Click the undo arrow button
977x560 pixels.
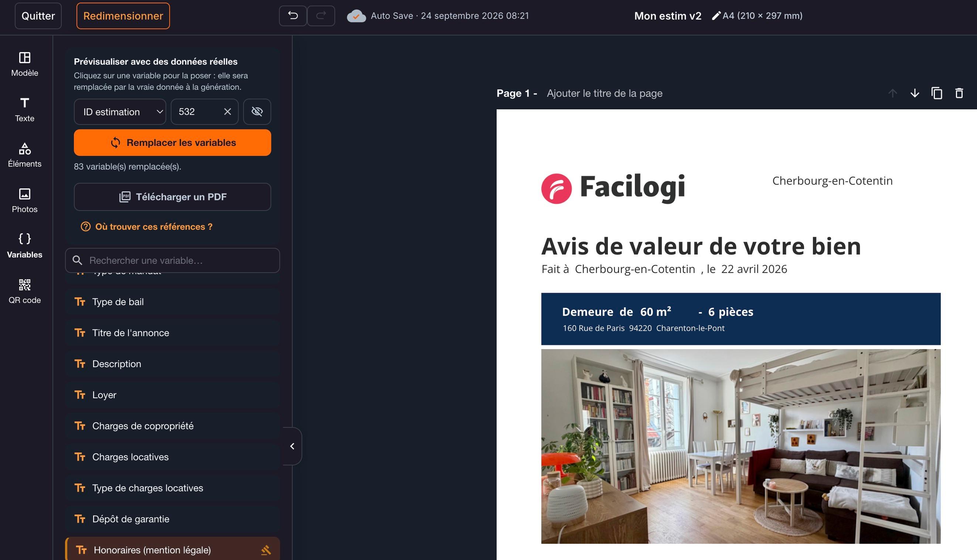(293, 16)
